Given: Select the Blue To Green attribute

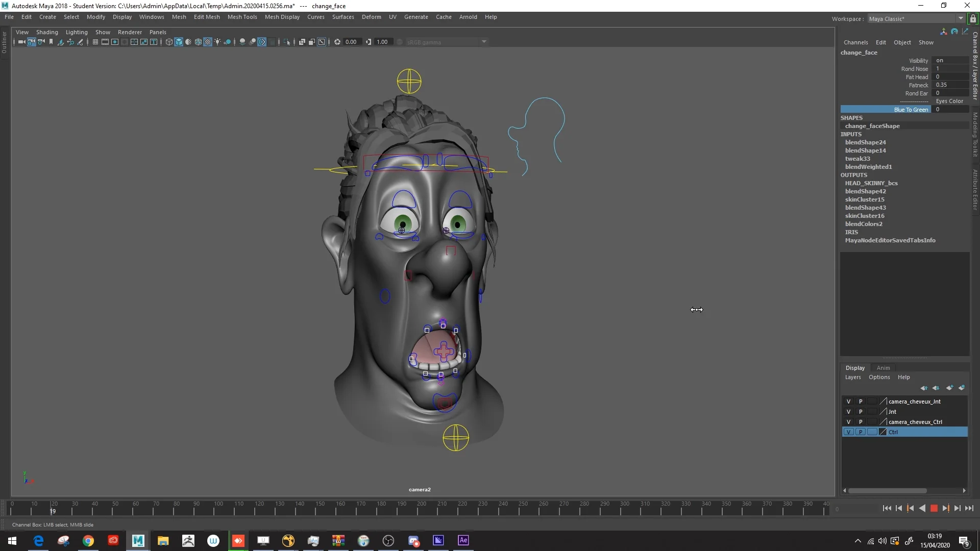Looking at the screenshot, I should [886, 110].
